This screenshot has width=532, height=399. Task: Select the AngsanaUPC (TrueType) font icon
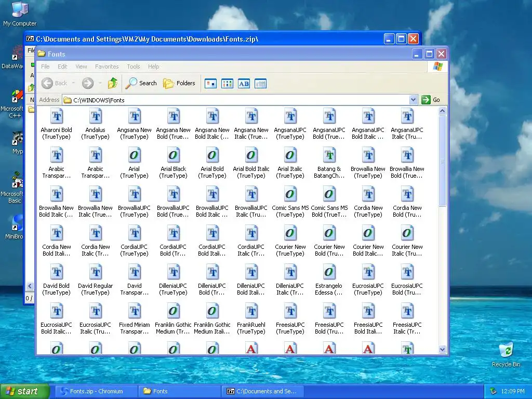point(290,116)
